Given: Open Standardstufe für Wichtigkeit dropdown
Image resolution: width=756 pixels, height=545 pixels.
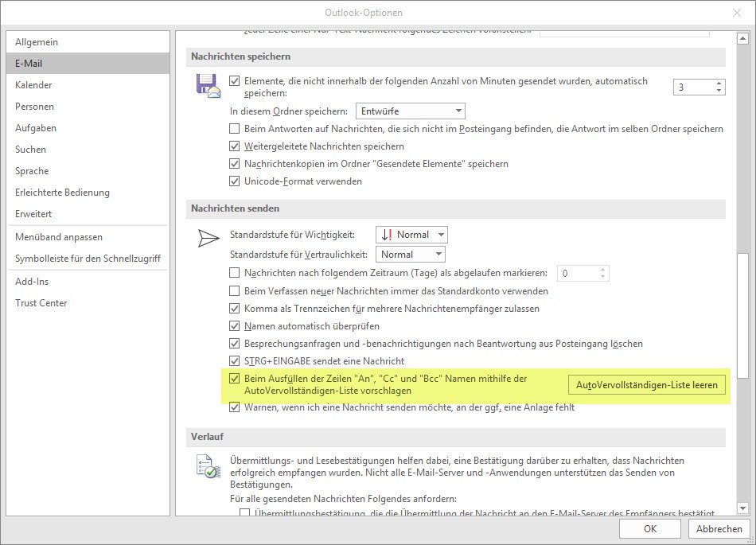Looking at the screenshot, I should coord(411,235).
